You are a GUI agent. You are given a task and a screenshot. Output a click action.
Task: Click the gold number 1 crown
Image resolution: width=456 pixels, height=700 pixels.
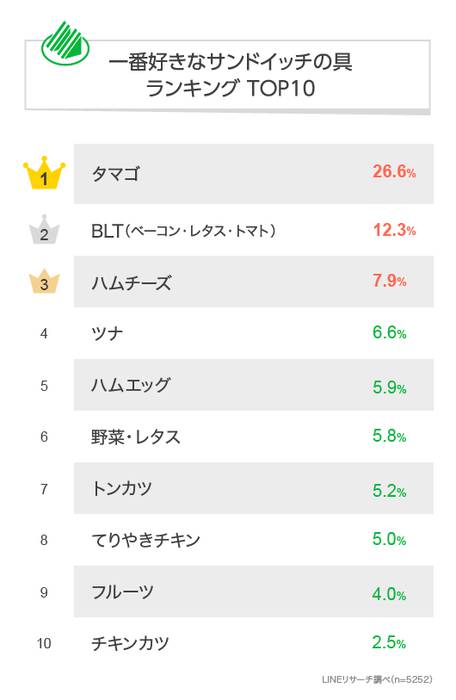point(44,173)
